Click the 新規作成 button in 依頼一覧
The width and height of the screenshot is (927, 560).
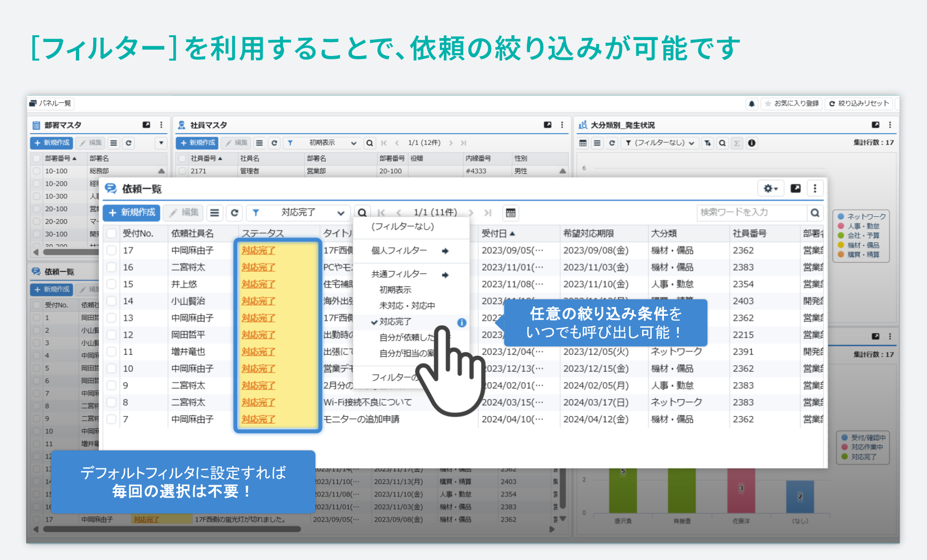[131, 212]
